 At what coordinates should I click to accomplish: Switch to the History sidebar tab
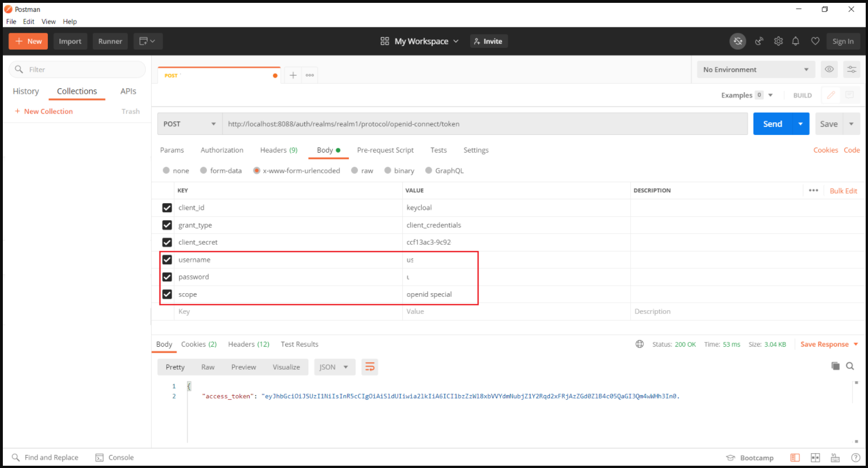26,91
